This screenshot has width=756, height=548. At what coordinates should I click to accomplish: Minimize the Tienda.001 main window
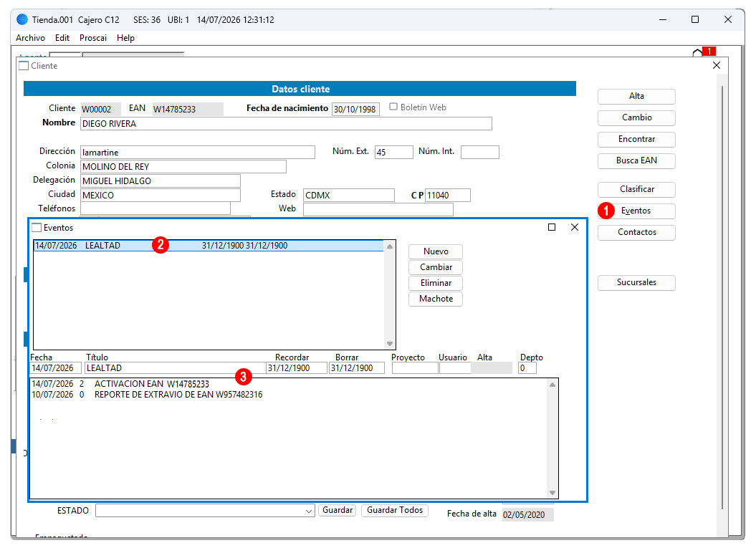662,19
